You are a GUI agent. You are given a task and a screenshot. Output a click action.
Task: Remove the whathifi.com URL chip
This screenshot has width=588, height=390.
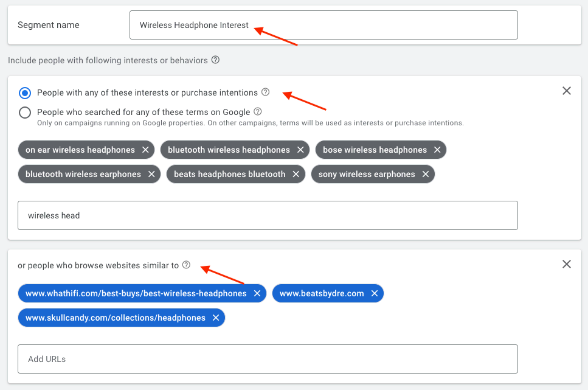click(257, 294)
